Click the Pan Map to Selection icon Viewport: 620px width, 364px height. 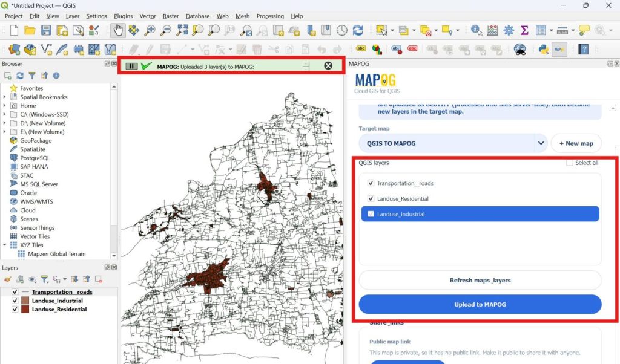point(134,30)
